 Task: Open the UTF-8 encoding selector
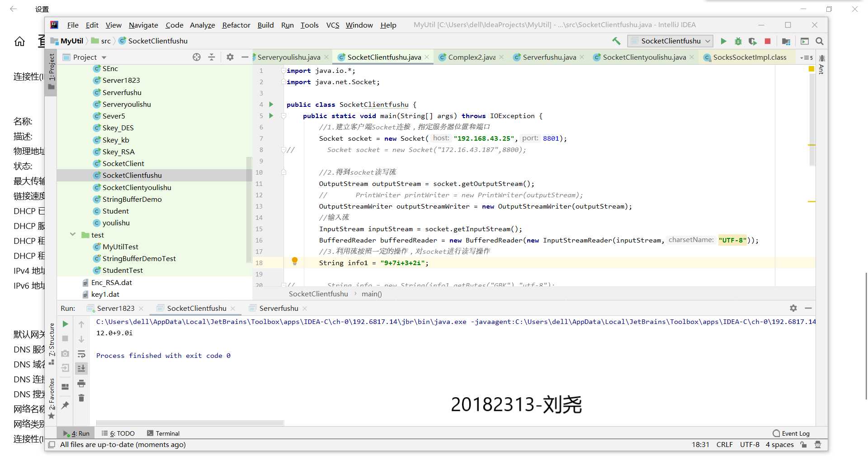coord(750,445)
